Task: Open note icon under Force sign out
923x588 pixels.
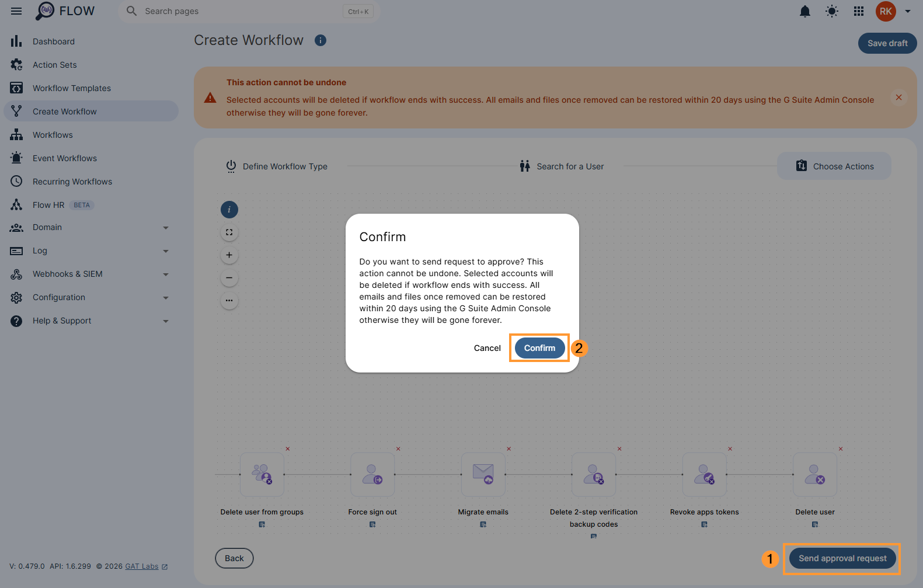Action: click(372, 524)
